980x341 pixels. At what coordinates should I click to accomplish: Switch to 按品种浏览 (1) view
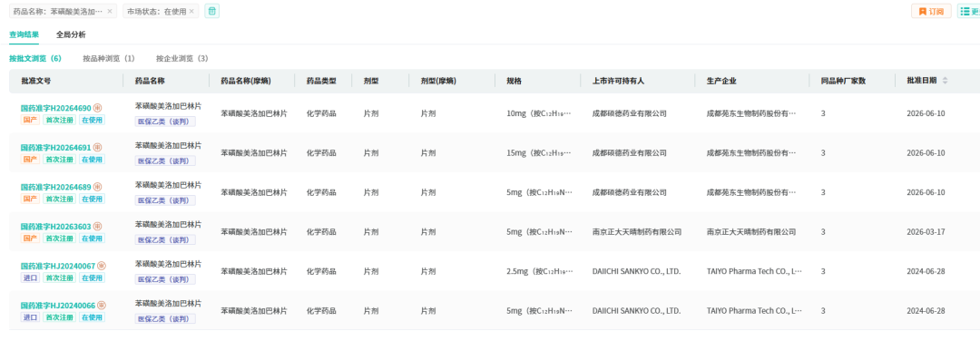click(x=109, y=58)
